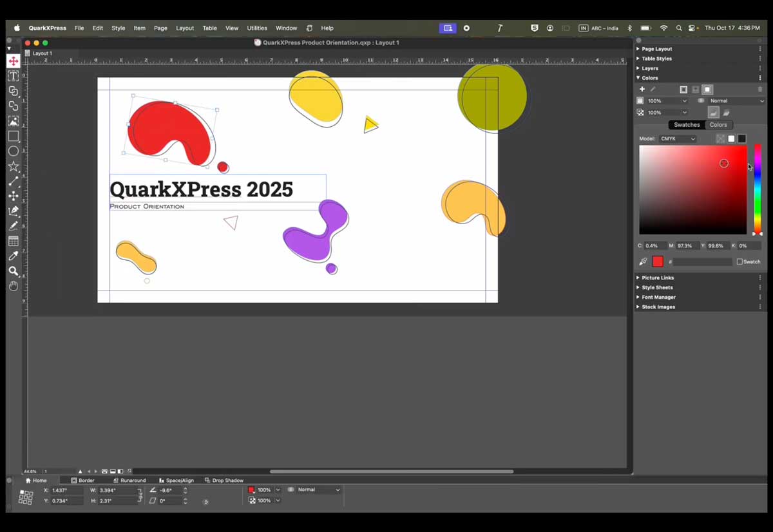
Task: Choose the Oval Box tool
Action: pos(13,151)
